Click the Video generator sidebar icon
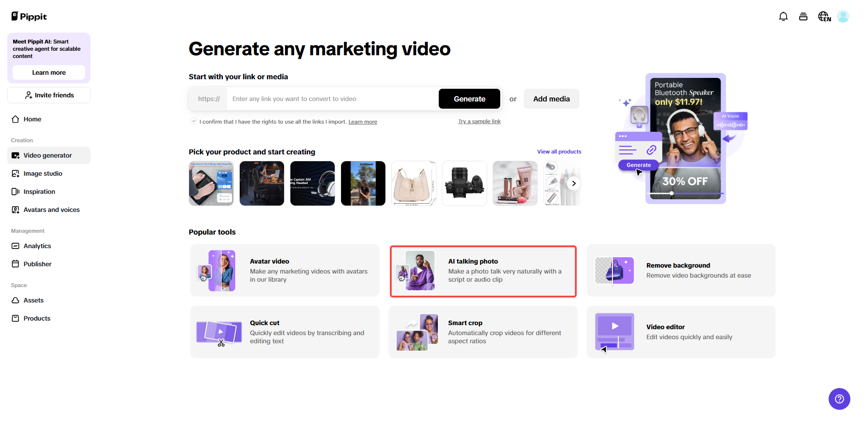The height and width of the screenshot is (427, 868). [15, 155]
